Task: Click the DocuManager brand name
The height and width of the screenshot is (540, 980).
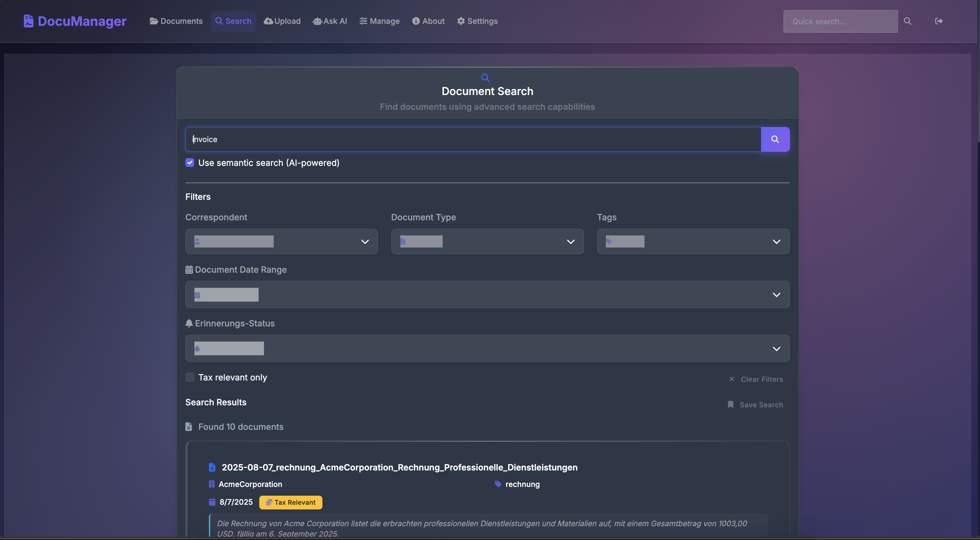Action: [x=82, y=21]
